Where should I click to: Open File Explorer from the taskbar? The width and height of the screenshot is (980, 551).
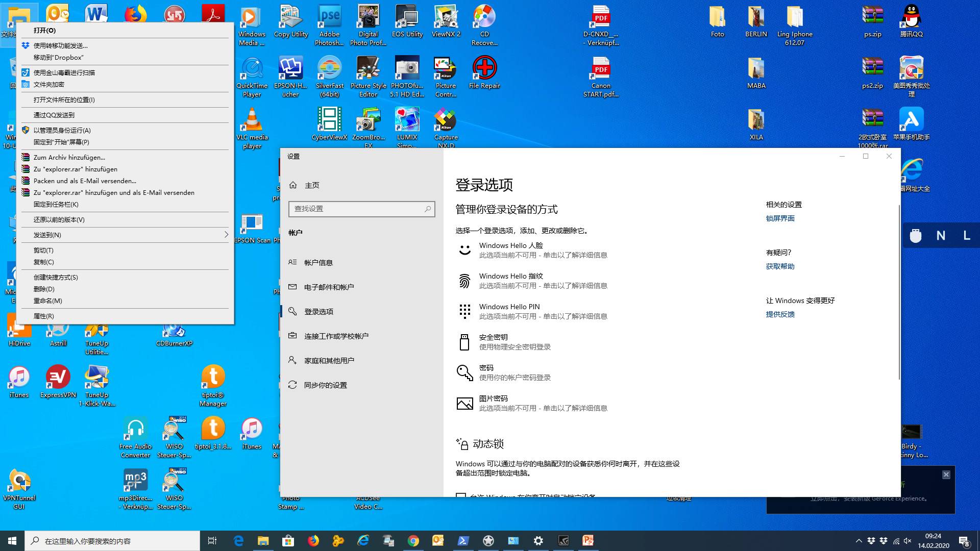[263, 541]
